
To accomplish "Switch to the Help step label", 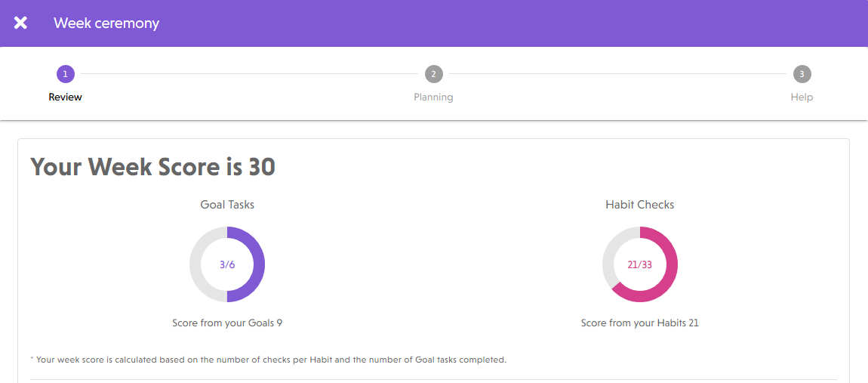I will [x=802, y=97].
